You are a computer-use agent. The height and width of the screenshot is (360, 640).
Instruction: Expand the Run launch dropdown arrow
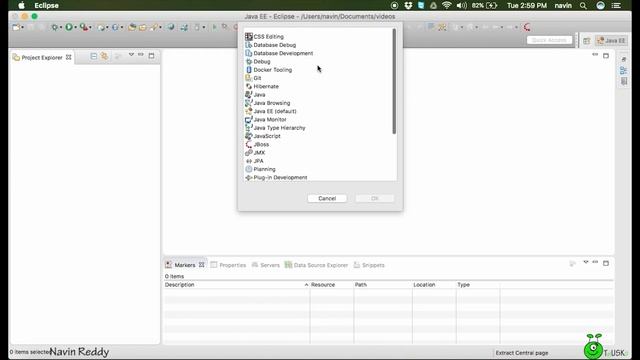click(76, 28)
